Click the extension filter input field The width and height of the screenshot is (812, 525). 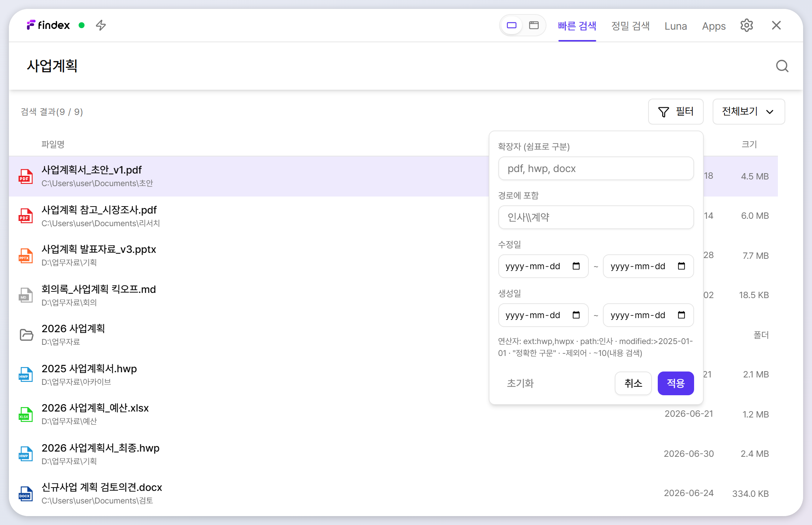(596, 168)
